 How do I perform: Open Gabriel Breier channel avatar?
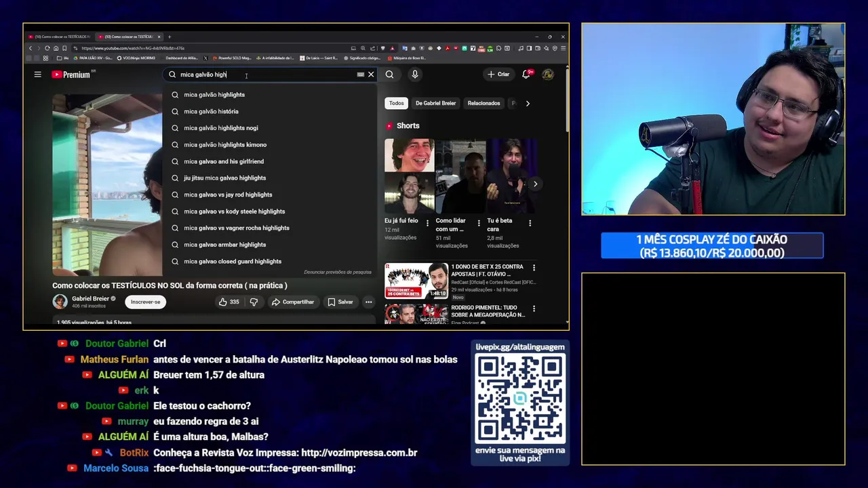coord(60,302)
